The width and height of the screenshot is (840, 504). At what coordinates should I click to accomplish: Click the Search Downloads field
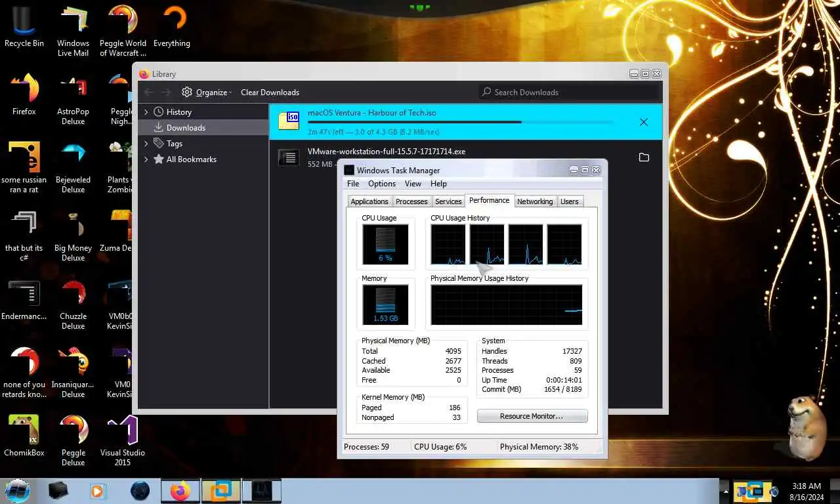pos(568,93)
